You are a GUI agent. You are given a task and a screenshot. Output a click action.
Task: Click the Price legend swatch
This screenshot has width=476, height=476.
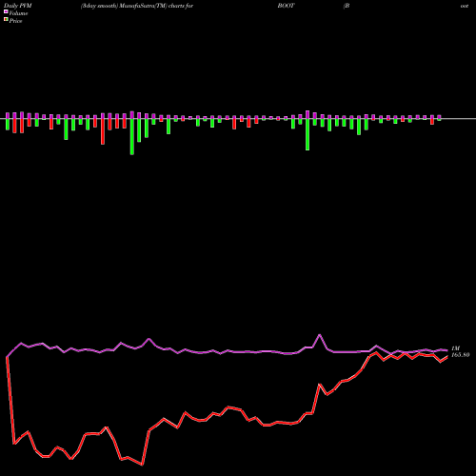click(6, 20)
